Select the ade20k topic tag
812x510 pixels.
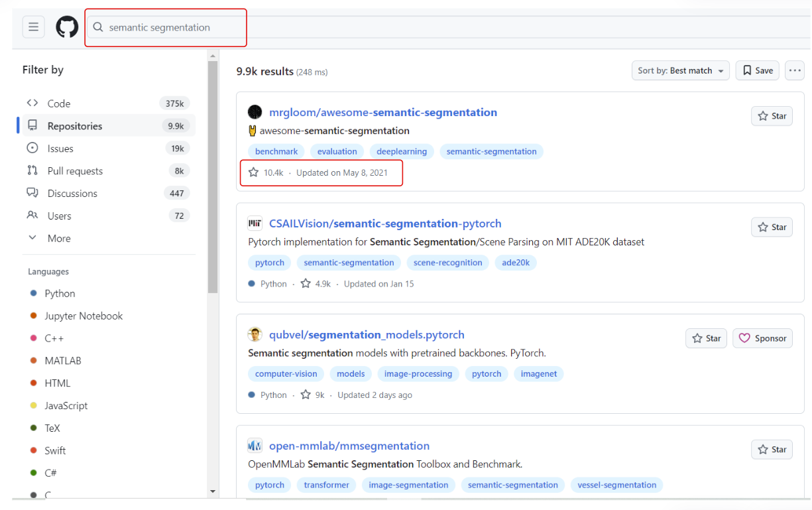point(516,263)
